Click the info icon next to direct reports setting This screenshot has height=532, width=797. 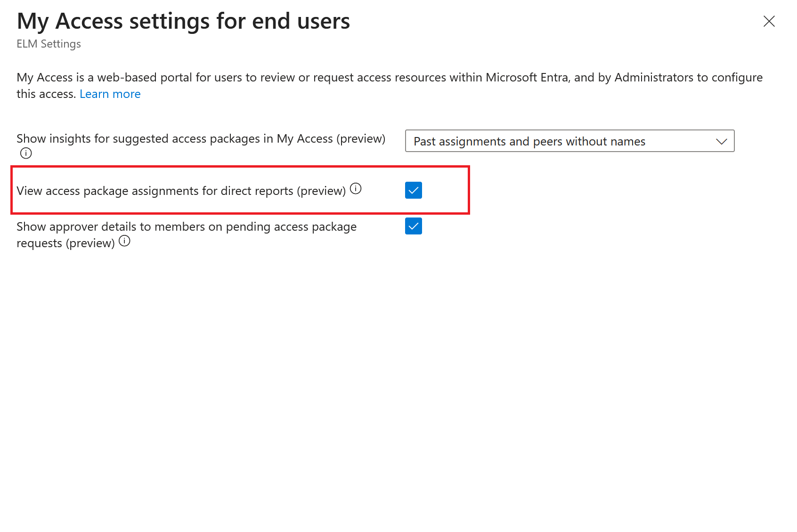click(357, 188)
